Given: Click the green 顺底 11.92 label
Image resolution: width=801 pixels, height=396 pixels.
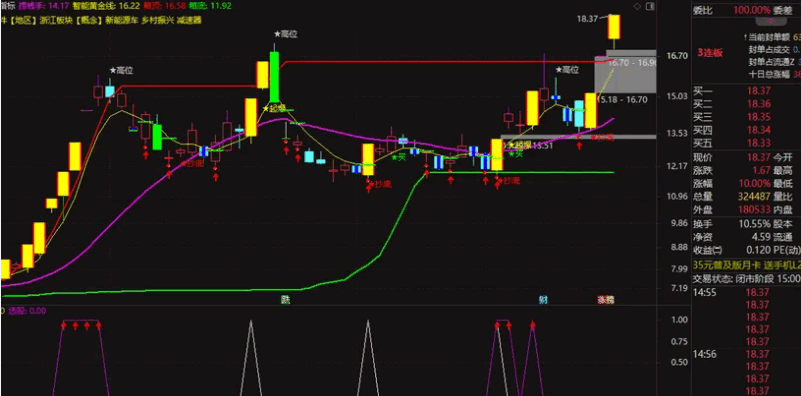Looking at the screenshot, I should (x=210, y=6).
